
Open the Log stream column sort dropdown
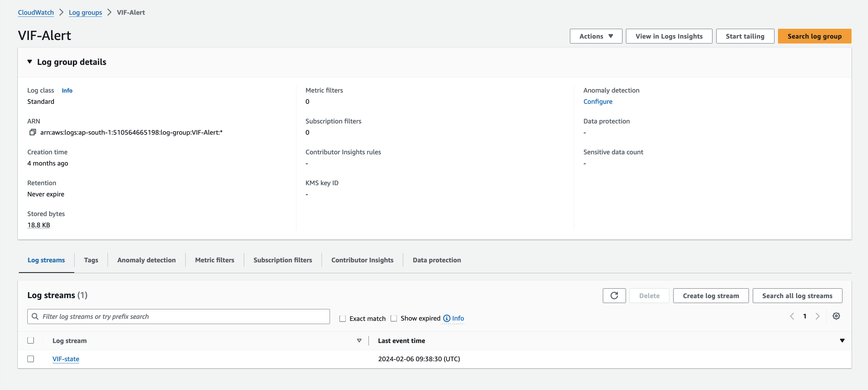(x=359, y=341)
